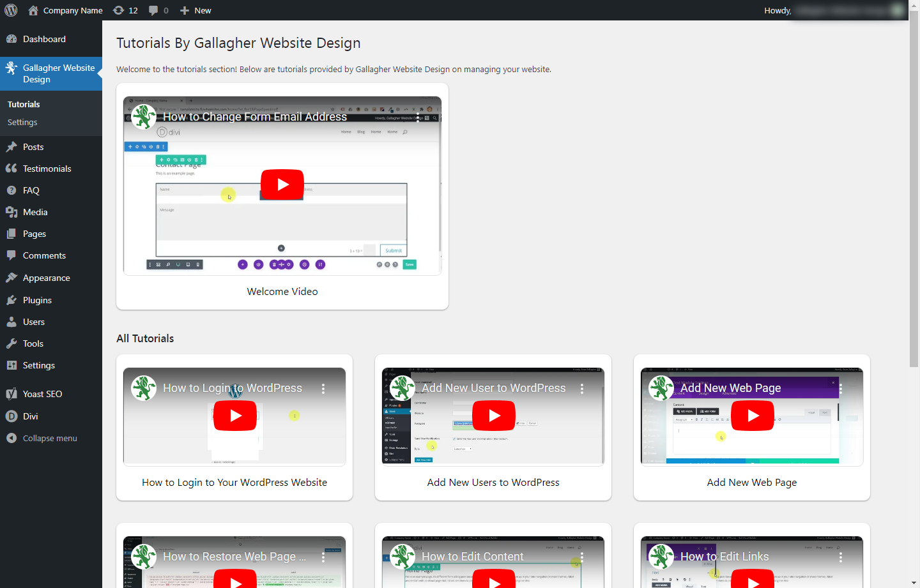Open more options on How to Restore video
Image resolution: width=920 pixels, height=588 pixels.
pyautogui.click(x=323, y=557)
